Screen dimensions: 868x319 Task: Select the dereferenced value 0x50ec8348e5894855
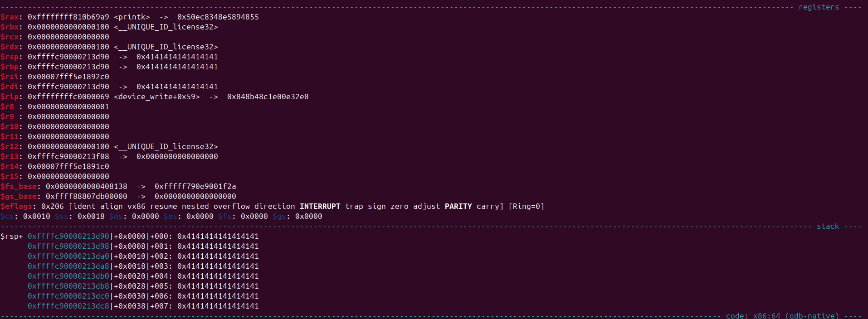click(x=218, y=17)
